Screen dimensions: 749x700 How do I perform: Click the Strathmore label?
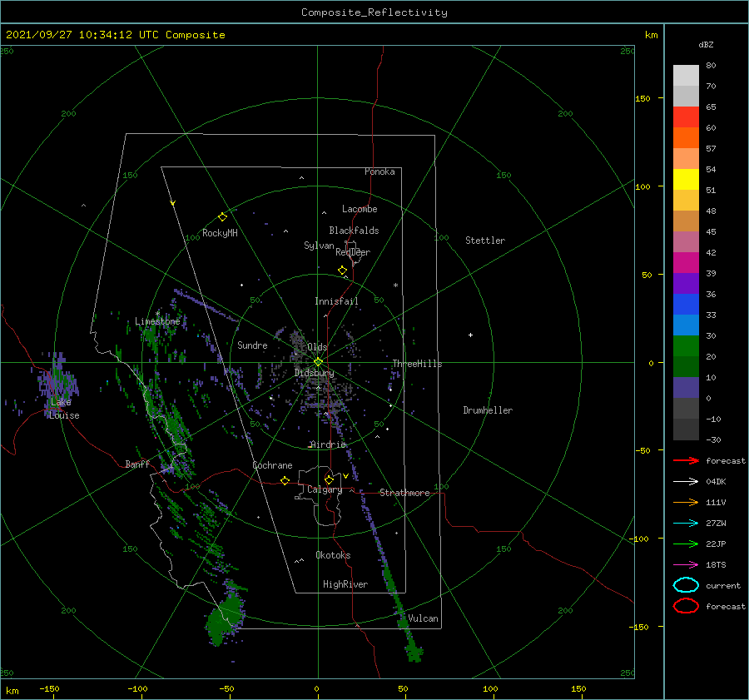pyautogui.click(x=404, y=493)
